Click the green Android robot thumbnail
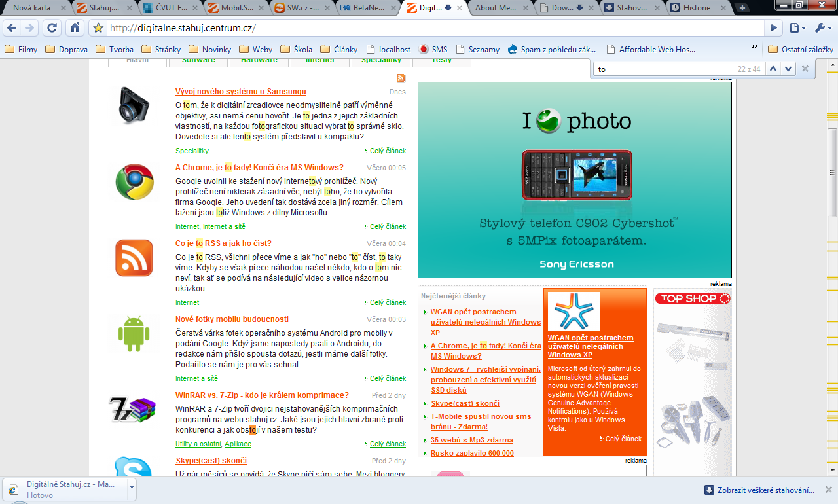This screenshot has height=504, width=838. click(134, 333)
